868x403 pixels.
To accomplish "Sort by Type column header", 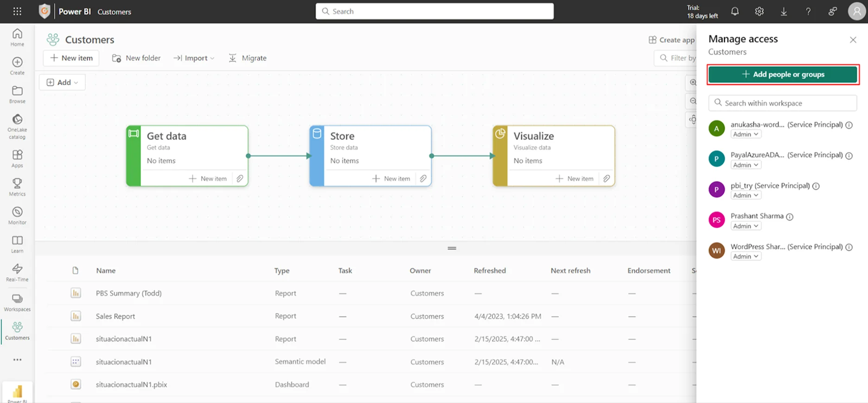I will [282, 271].
